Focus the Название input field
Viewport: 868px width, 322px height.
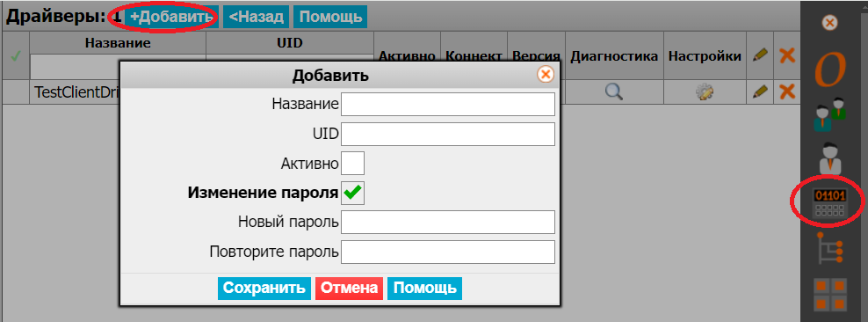(x=448, y=104)
